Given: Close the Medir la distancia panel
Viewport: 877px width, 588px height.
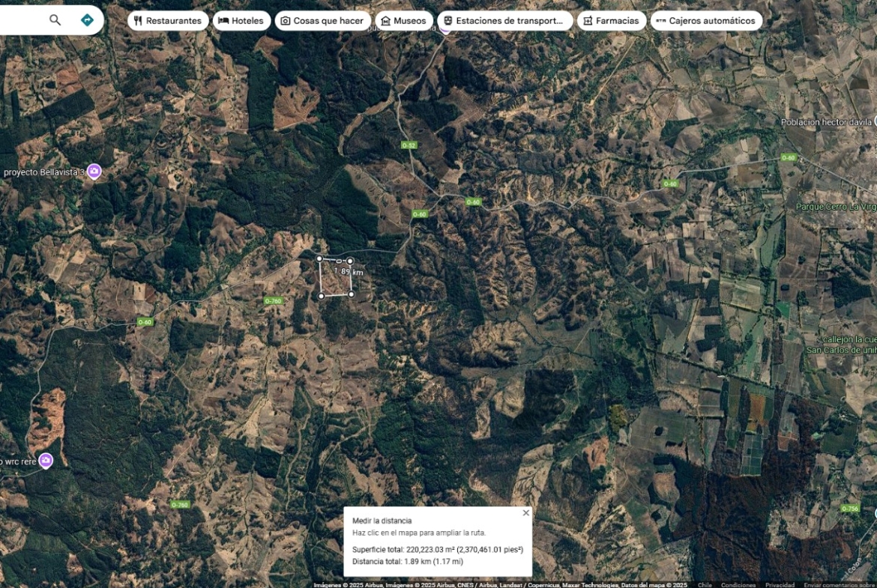Looking at the screenshot, I should [525, 513].
